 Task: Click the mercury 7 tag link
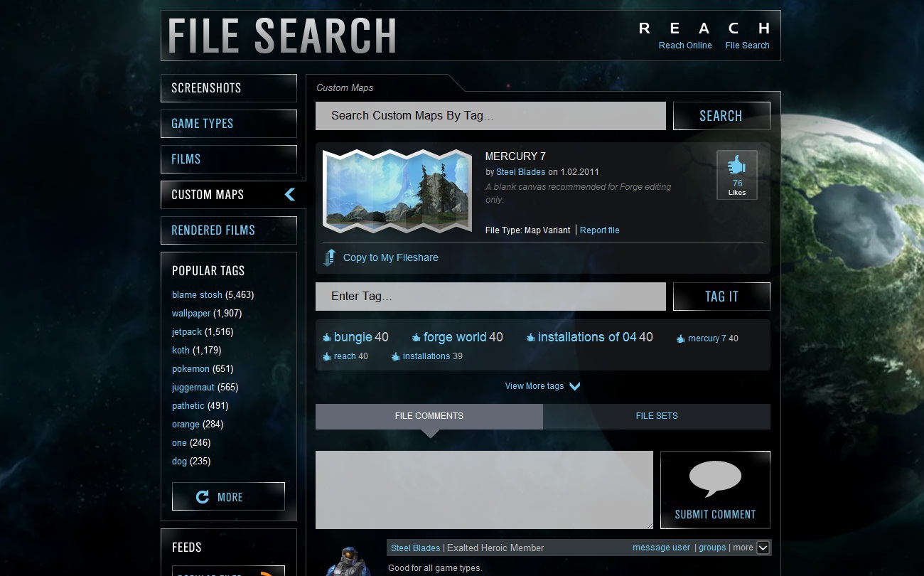(x=707, y=338)
